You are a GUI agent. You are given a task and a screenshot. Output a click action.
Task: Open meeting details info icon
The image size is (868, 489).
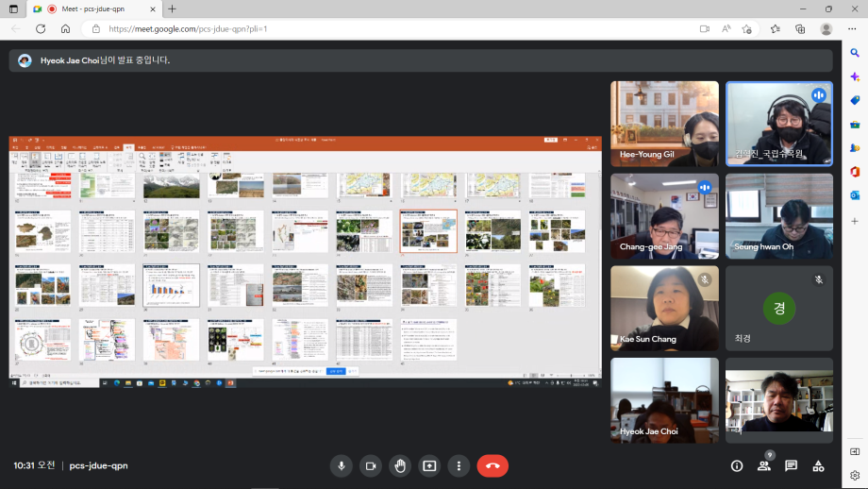[737, 465]
